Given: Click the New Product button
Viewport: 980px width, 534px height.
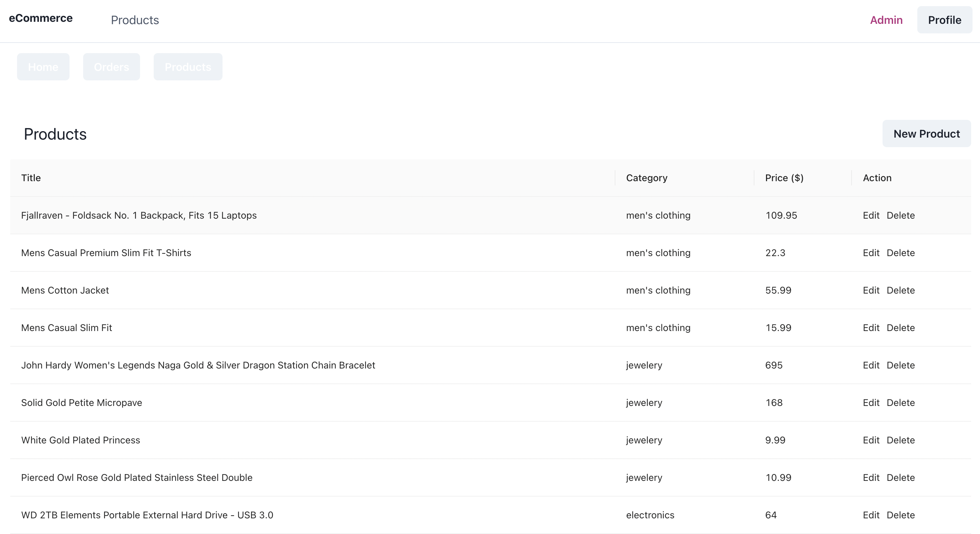Looking at the screenshot, I should coord(926,133).
